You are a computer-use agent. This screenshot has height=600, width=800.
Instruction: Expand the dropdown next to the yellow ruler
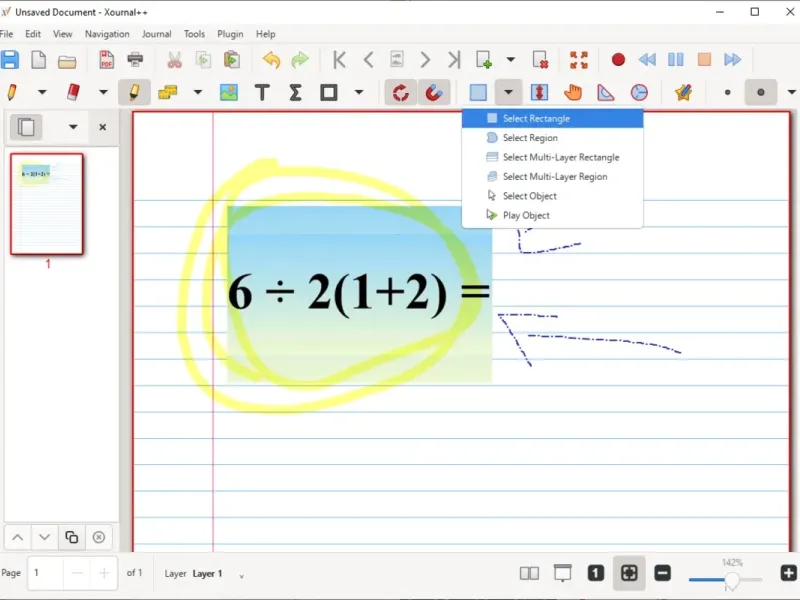pyautogui.click(x=198, y=92)
